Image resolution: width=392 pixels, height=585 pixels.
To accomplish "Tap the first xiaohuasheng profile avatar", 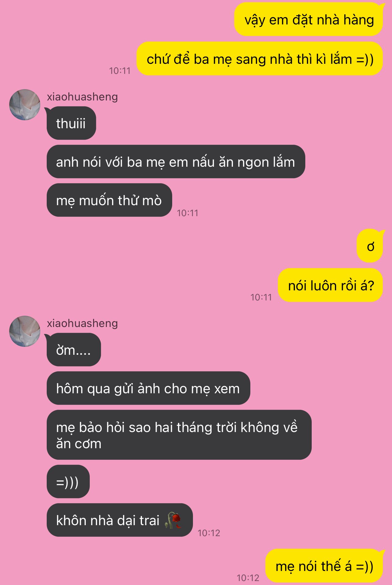I will pos(25,105).
